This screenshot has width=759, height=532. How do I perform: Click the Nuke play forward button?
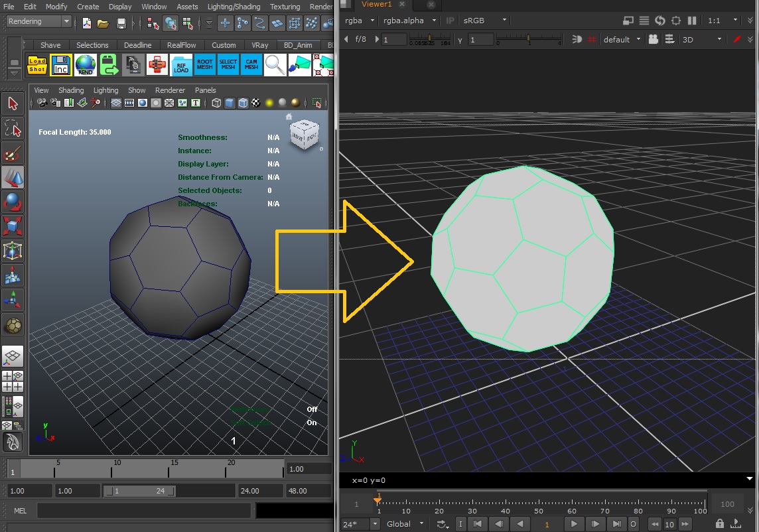[x=574, y=524]
